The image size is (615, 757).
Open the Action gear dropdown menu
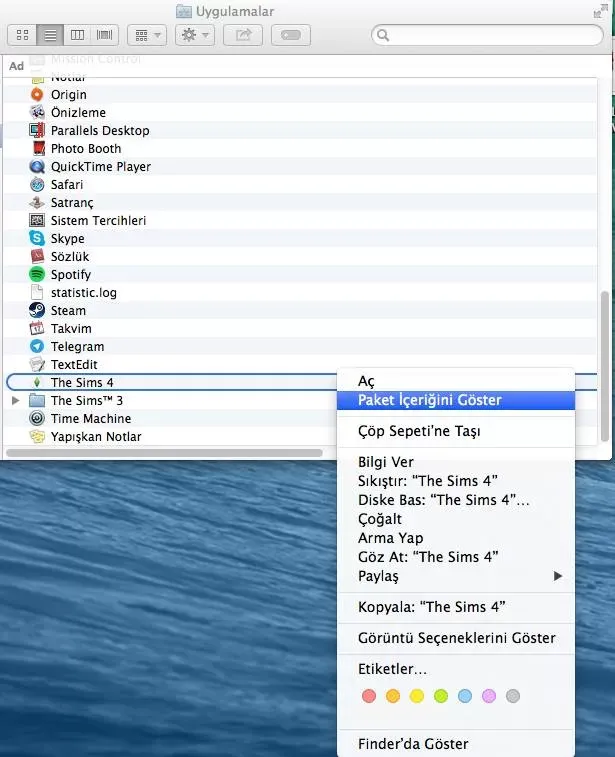pos(194,35)
